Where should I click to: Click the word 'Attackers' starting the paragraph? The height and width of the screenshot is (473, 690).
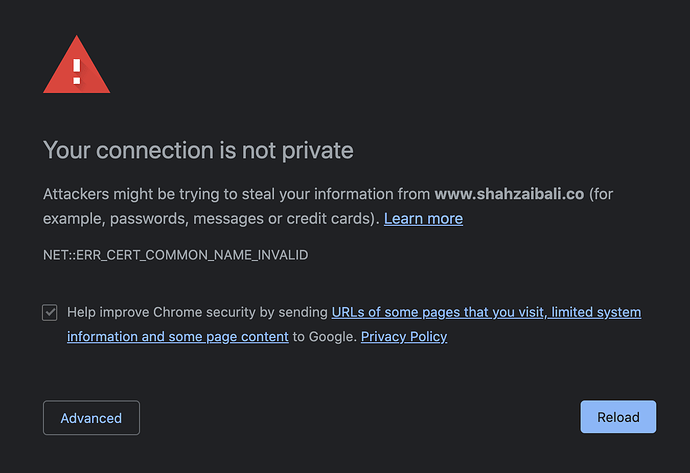(76, 194)
